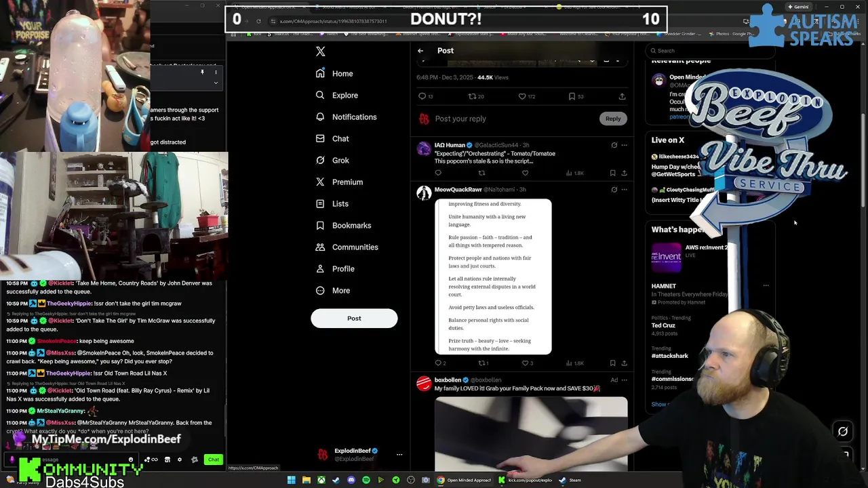This screenshot has width=868, height=488.
Task: Click the white Post button
Action: coord(354,319)
